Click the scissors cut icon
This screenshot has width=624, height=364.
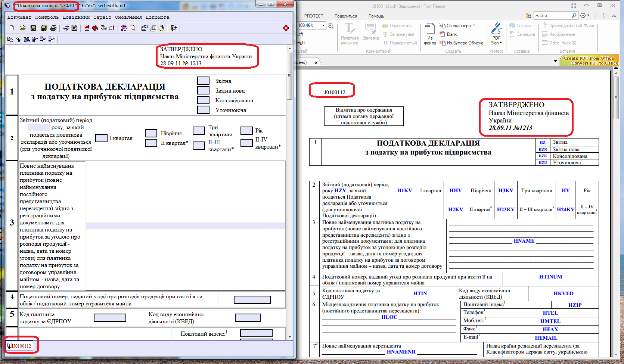tap(18, 39)
